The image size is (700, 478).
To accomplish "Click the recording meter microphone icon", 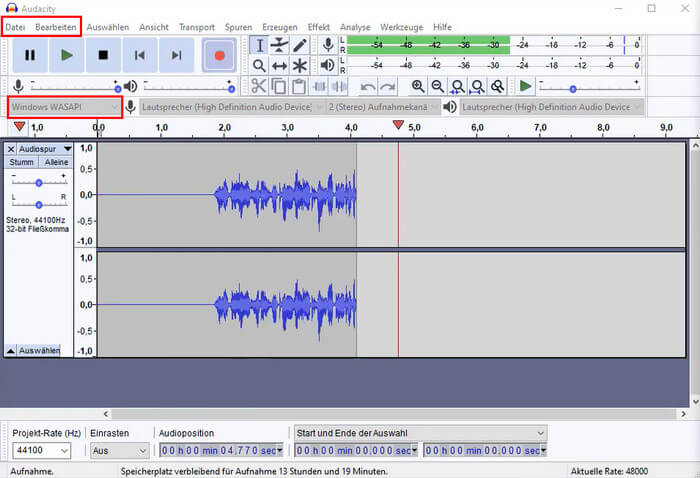I will (328, 45).
